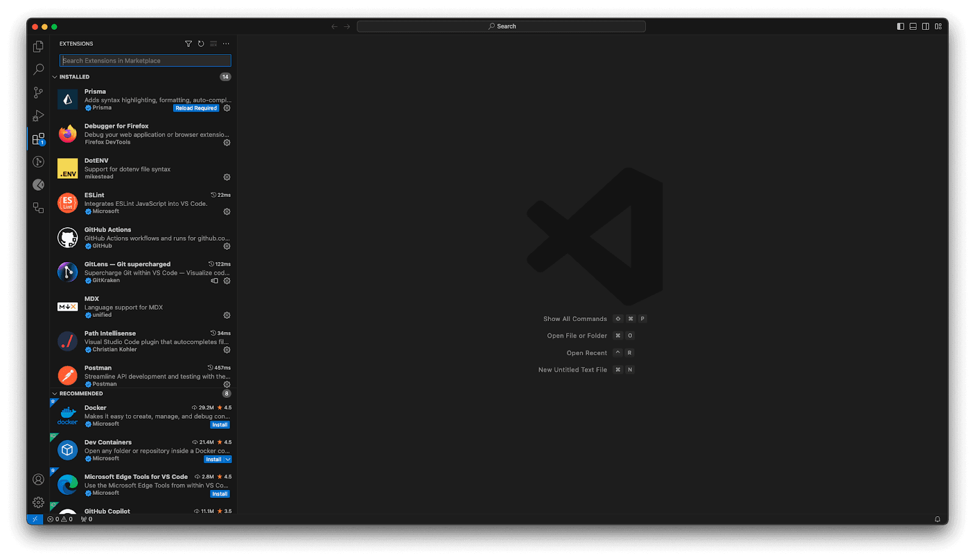Screen dimensions: 975x560
Task: Open the Extensions views and more actions menu
Action: pyautogui.click(x=226, y=44)
